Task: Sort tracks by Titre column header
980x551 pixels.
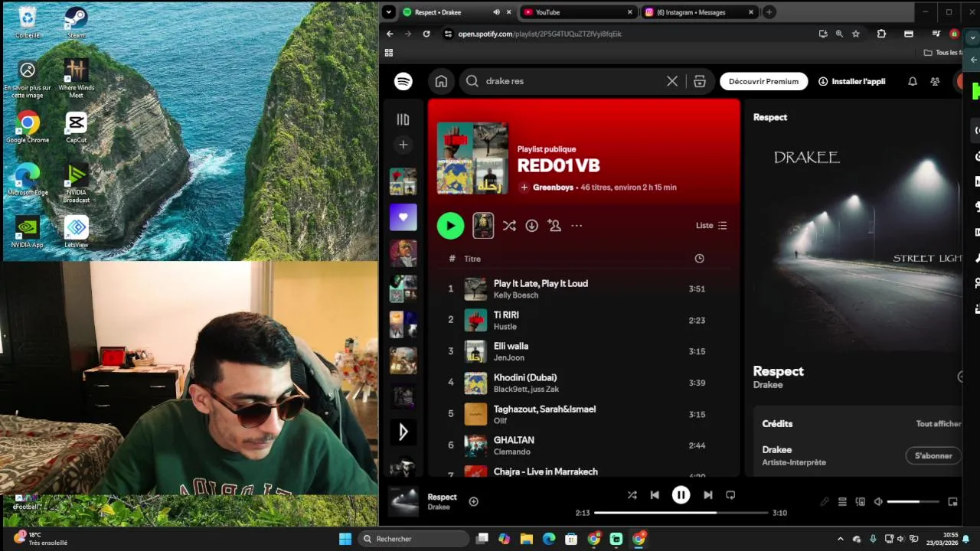Action: click(x=472, y=259)
